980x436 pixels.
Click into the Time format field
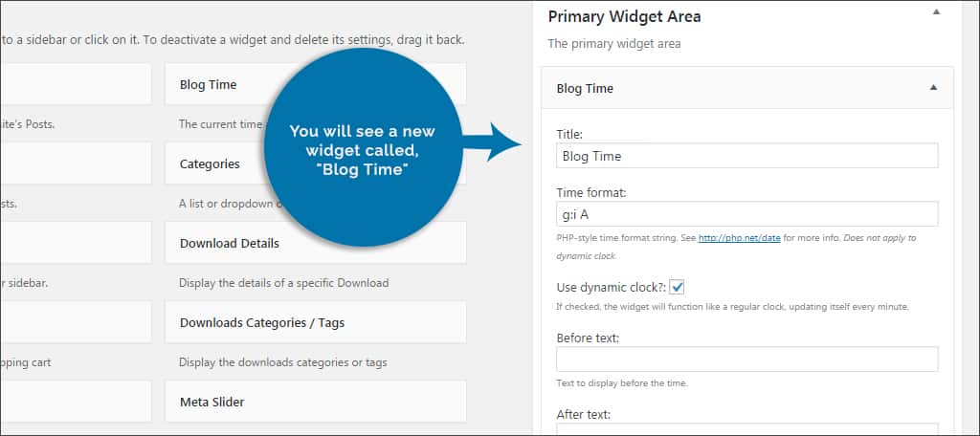point(746,213)
